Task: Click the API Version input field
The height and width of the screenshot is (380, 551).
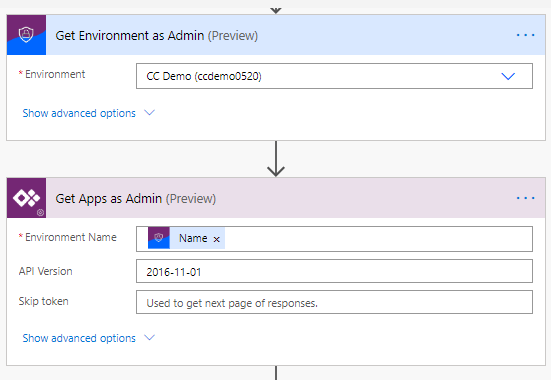Action: (334, 271)
